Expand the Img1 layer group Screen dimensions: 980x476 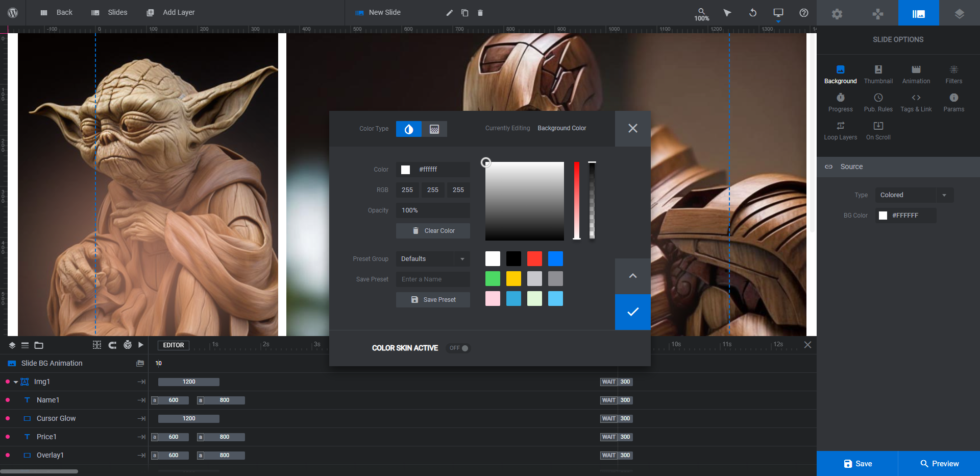[16, 382]
